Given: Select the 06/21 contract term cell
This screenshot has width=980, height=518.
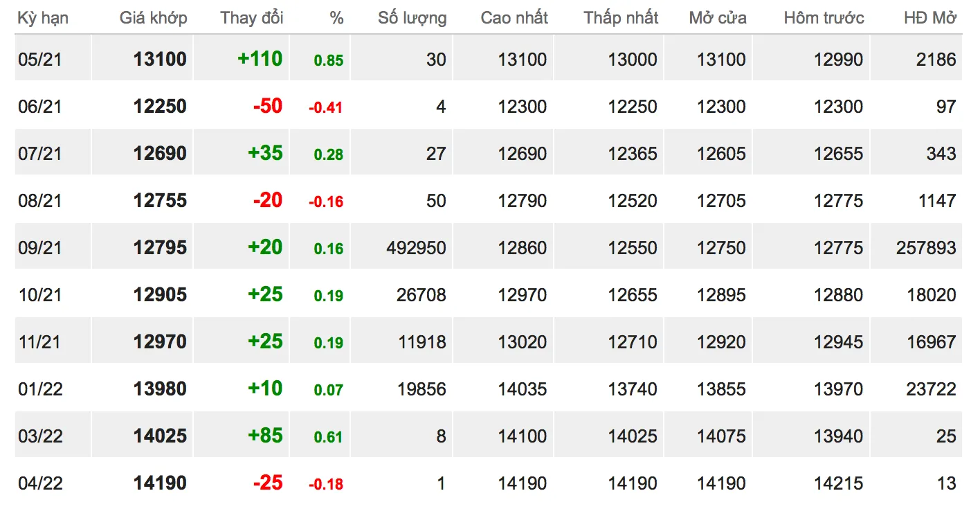Looking at the screenshot, I should click(53, 106).
